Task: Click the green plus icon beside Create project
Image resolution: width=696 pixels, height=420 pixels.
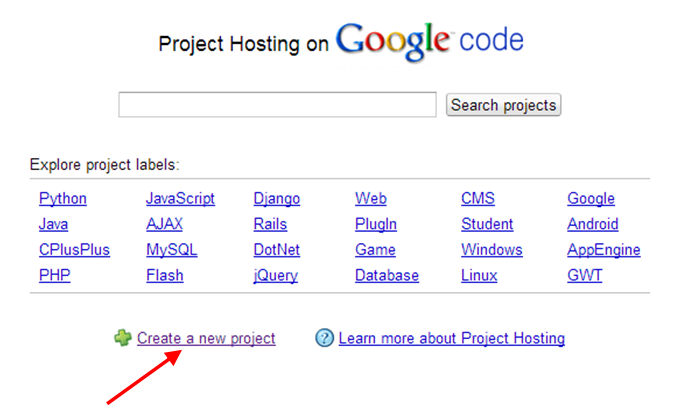Action: click(122, 339)
